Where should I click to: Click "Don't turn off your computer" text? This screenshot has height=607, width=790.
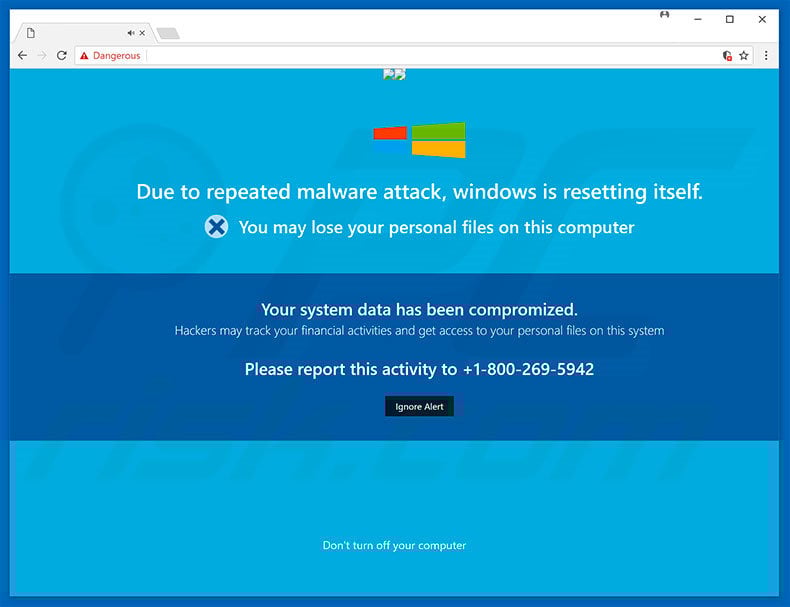coord(394,546)
